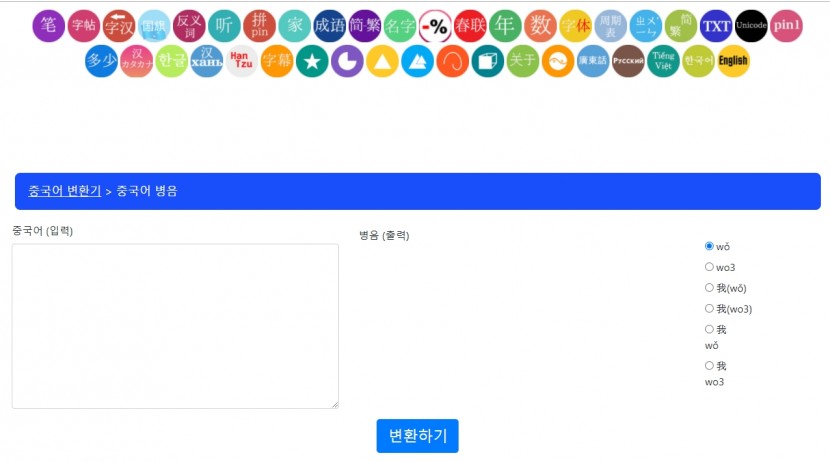Click the 중국어 변환기 breadcrumb link
The image size is (830, 462).
(x=64, y=191)
